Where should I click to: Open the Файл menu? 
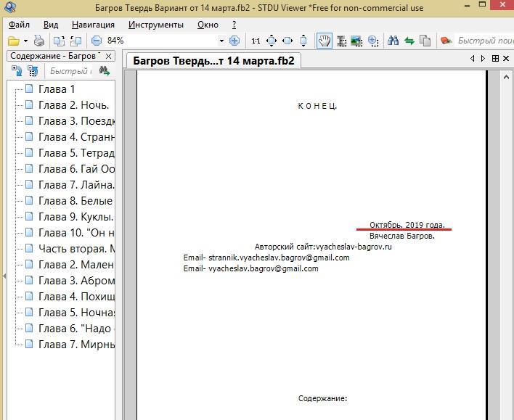coord(19,25)
